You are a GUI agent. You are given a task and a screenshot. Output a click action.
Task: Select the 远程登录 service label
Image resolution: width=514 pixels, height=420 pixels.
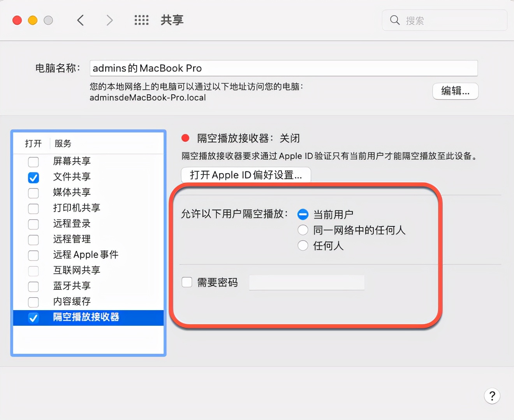(72, 223)
